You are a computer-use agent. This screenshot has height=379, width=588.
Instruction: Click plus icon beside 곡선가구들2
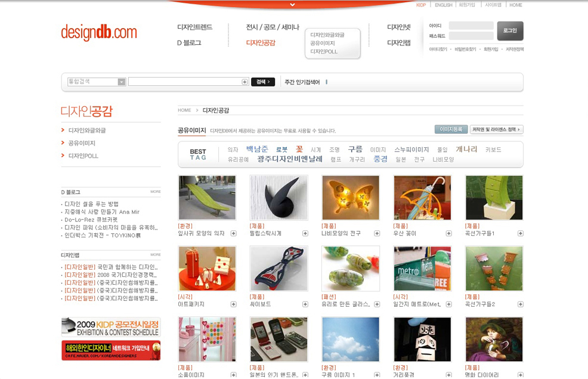[521, 304]
